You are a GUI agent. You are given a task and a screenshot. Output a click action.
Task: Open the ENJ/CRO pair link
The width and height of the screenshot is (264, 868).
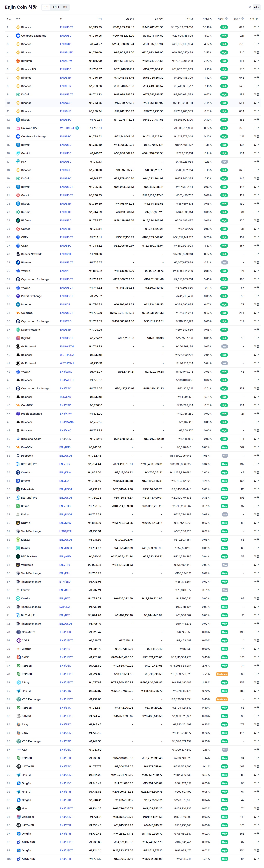pyautogui.click(x=66, y=321)
